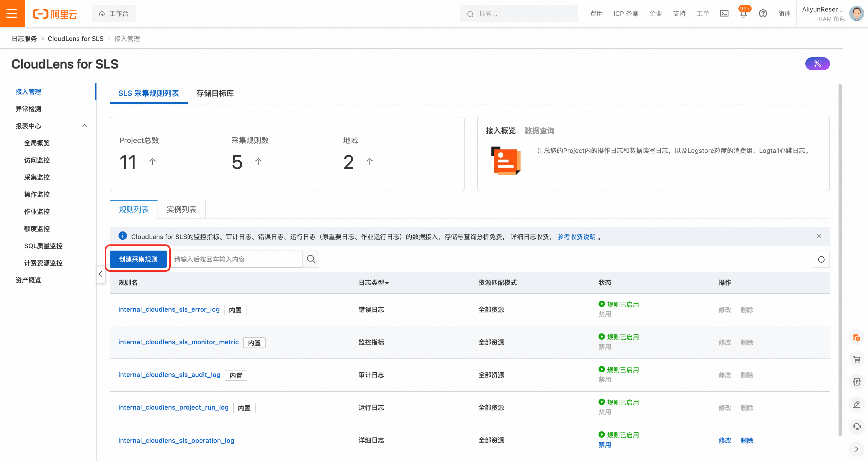Open the 支持 menu
The height and width of the screenshot is (461, 868).
coord(679,13)
